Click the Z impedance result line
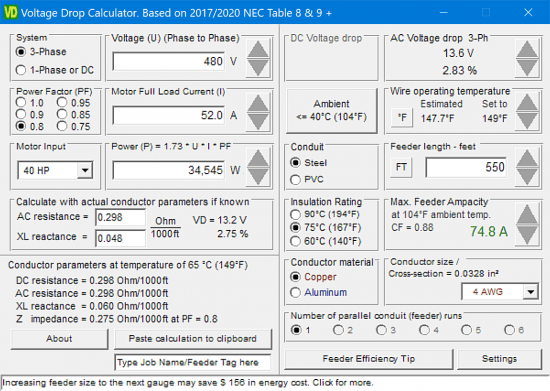The width and height of the screenshot is (550, 391). click(x=116, y=319)
